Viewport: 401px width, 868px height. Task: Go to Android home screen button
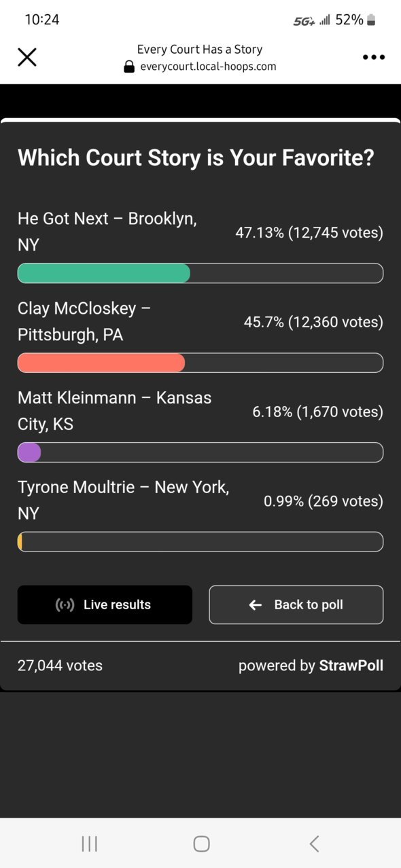201,844
